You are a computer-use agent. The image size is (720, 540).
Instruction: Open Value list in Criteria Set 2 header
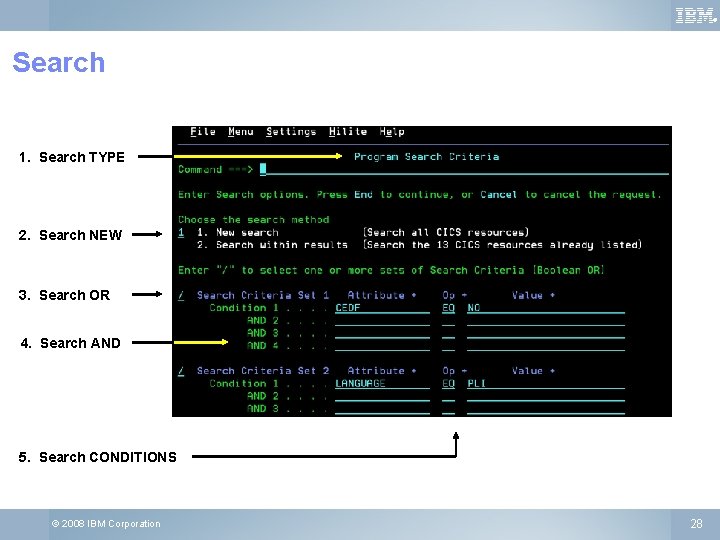point(533,371)
